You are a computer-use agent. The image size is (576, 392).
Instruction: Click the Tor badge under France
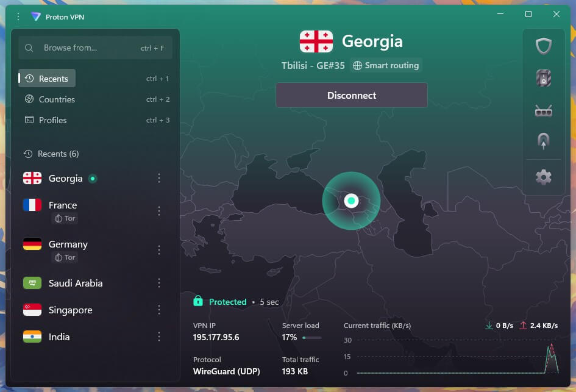65,218
